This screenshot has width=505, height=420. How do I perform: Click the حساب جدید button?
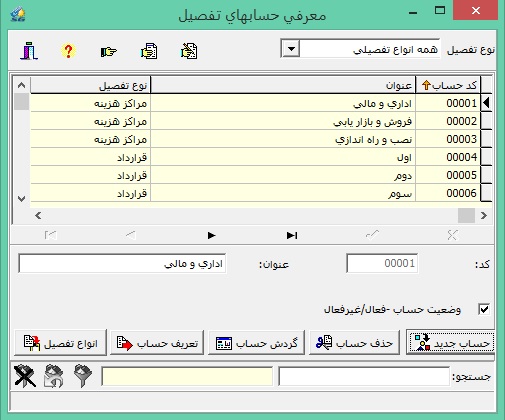[451, 343]
